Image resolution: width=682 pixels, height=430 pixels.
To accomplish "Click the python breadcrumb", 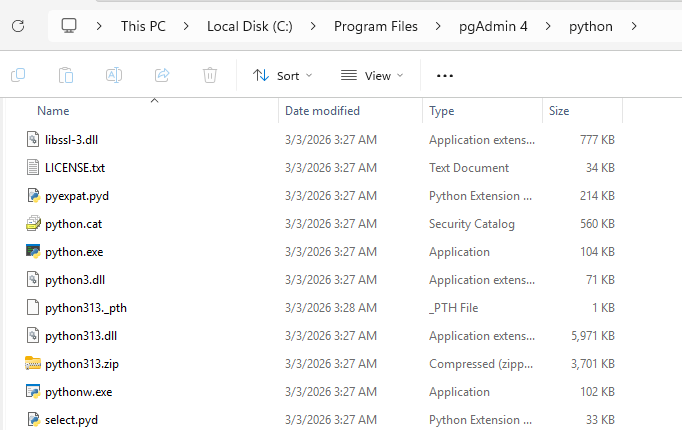I will pos(591,26).
